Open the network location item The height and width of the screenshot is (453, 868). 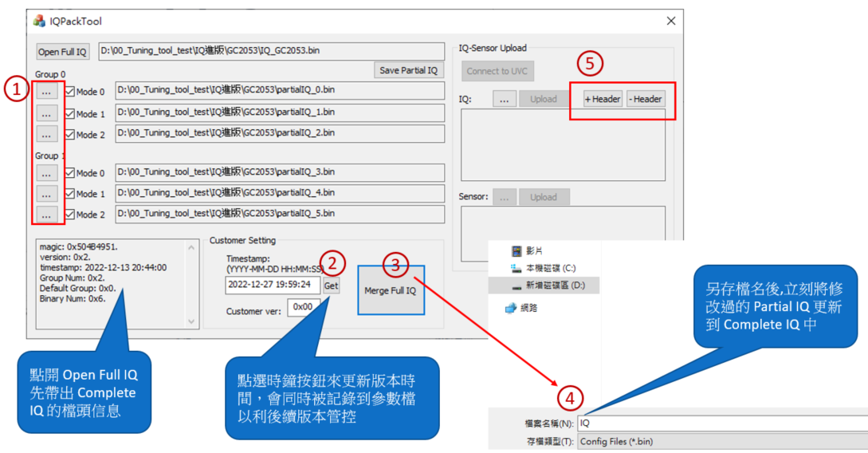[x=528, y=308]
